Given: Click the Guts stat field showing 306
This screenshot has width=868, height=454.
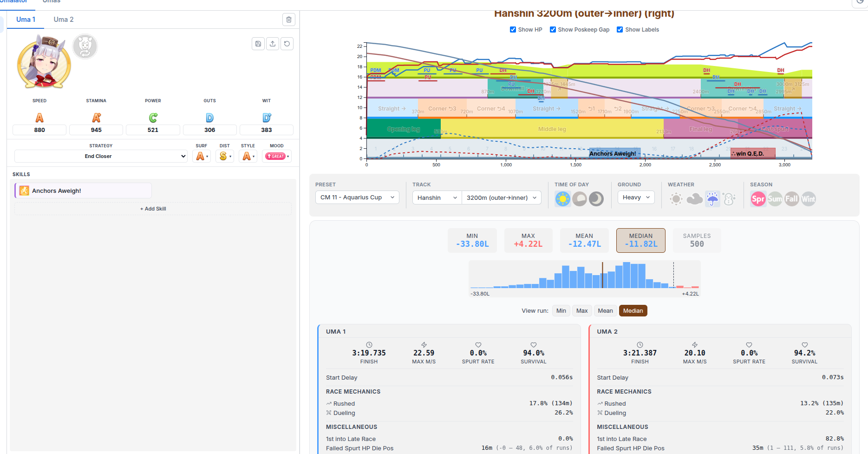Looking at the screenshot, I should click(209, 130).
